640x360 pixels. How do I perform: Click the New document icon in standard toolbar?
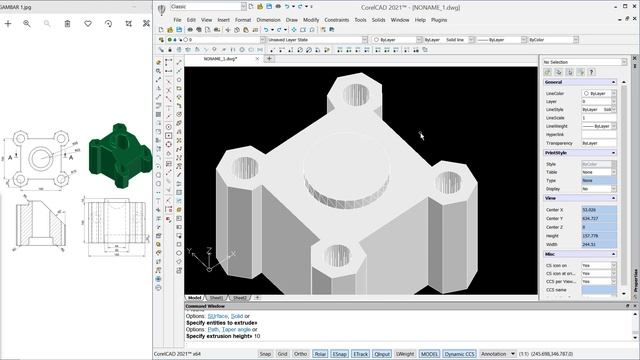[161, 30]
